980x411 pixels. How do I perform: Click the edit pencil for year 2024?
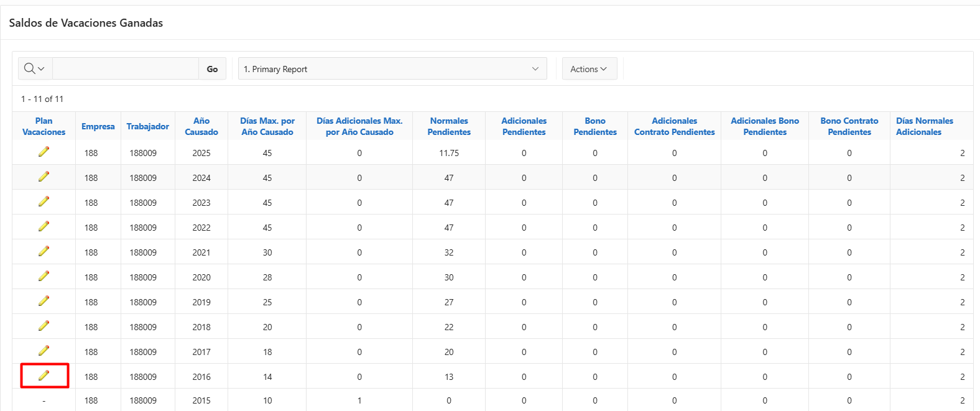44,177
